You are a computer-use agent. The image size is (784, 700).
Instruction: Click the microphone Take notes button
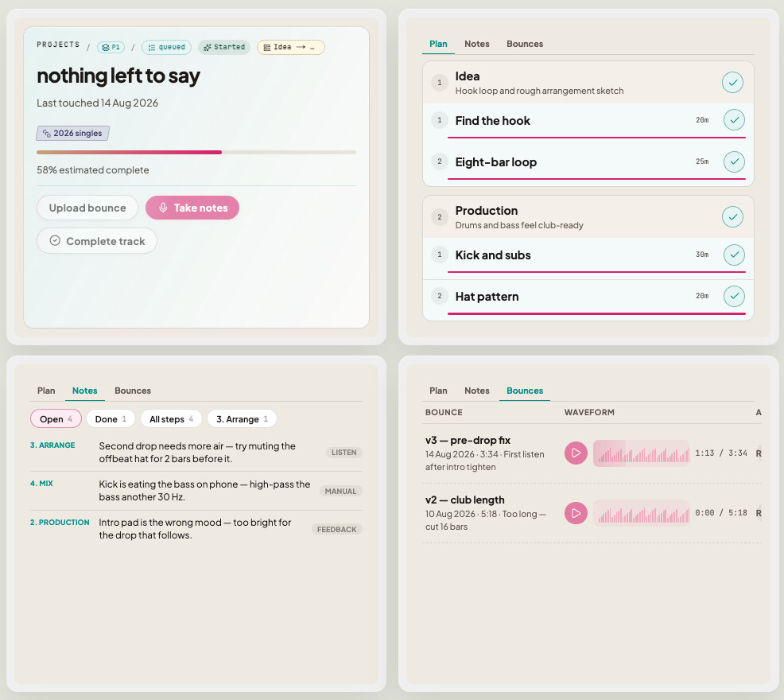tap(192, 208)
